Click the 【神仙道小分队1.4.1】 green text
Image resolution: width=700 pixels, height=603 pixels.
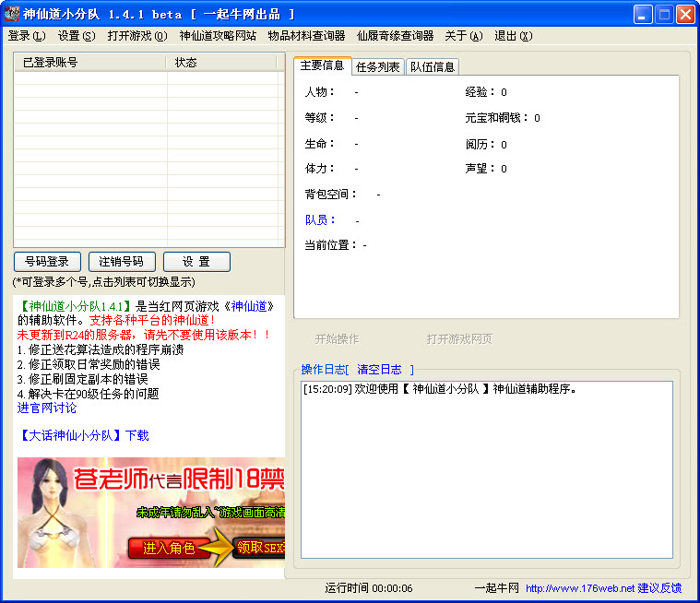[x=74, y=306]
